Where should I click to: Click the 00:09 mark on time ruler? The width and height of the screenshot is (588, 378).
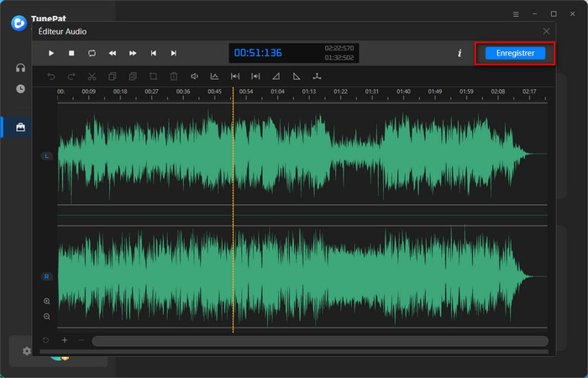click(88, 92)
